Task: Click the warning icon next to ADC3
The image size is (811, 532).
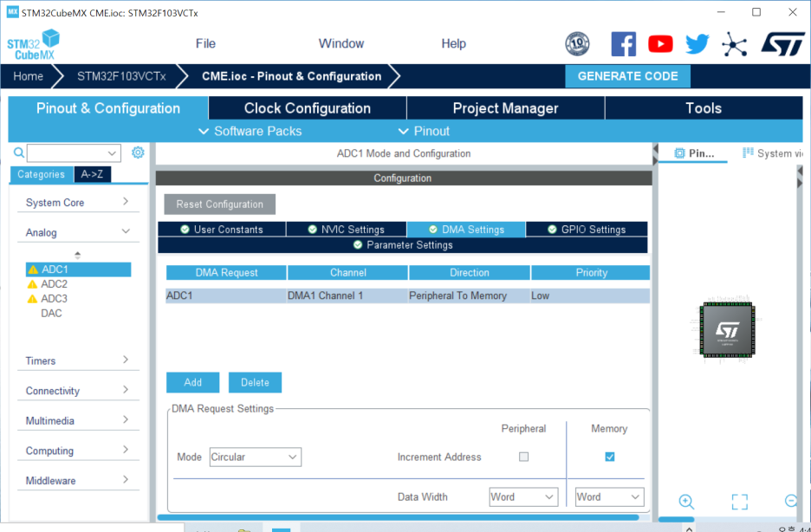Action: pyautogui.click(x=33, y=299)
